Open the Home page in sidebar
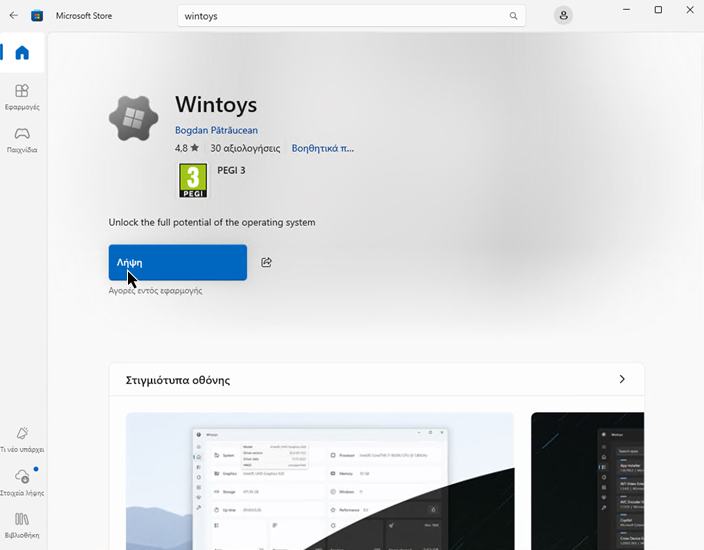This screenshot has height=550, width=704. click(x=22, y=53)
